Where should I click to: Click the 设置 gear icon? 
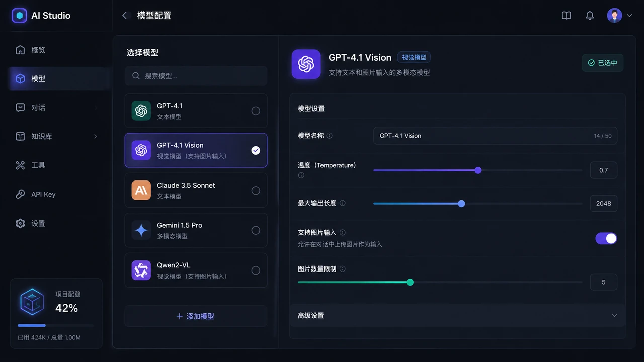20,223
